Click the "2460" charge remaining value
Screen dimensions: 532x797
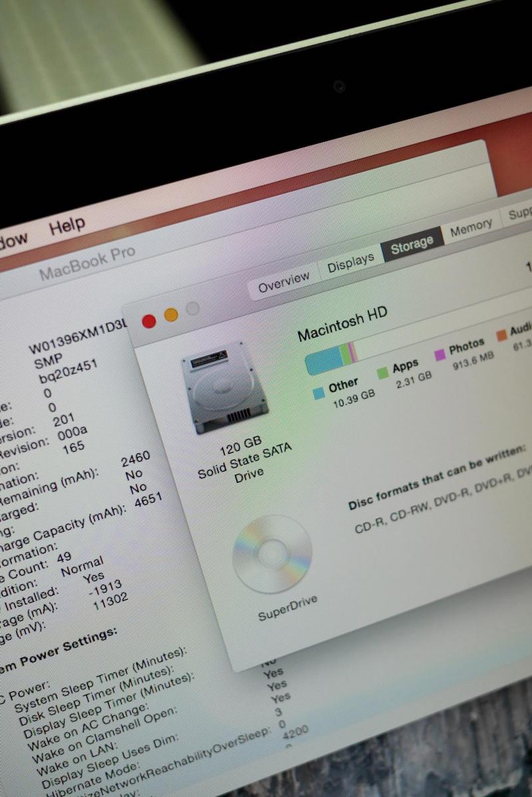(136, 459)
